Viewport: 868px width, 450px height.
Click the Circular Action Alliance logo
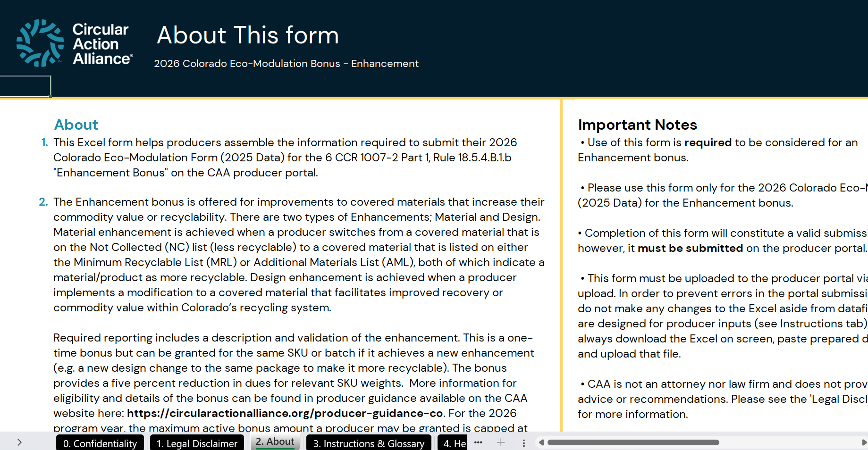click(x=75, y=43)
